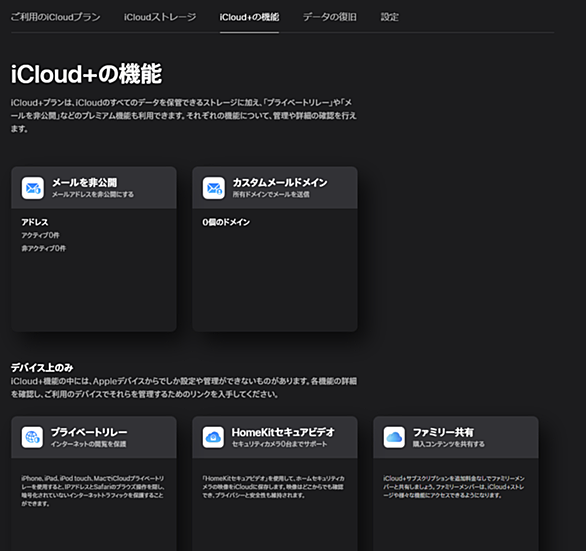Click the メールを非公開 envelope icon
The height and width of the screenshot is (551, 586).
click(33, 188)
